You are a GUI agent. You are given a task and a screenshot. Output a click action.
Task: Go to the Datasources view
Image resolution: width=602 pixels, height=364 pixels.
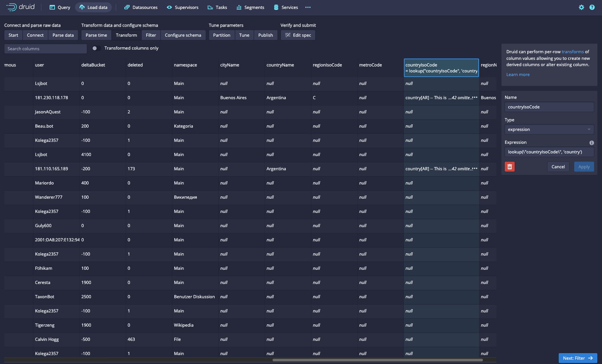[141, 7]
